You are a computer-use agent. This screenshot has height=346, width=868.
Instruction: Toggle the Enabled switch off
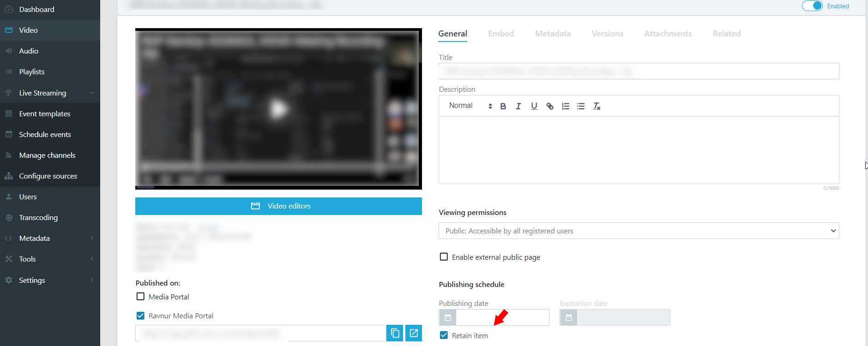(812, 6)
